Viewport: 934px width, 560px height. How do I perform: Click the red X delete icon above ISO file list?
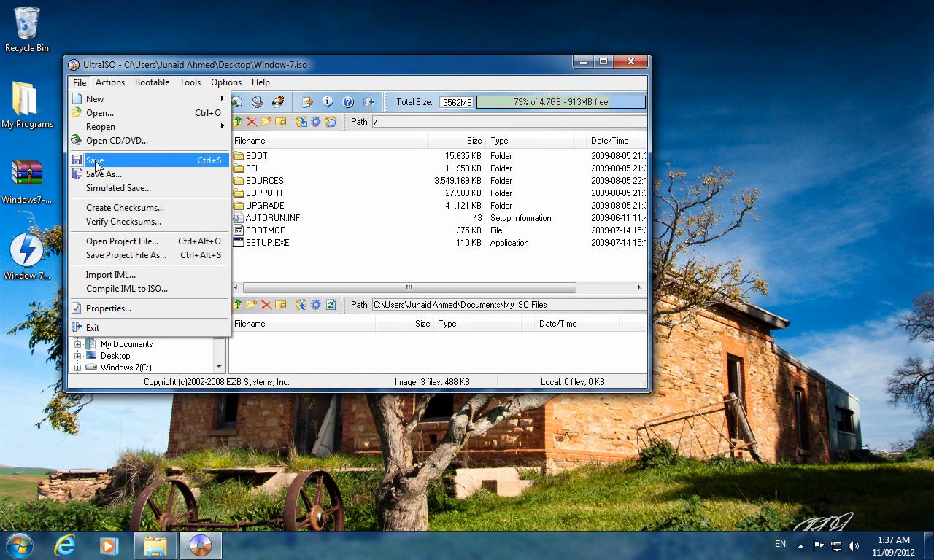252,122
